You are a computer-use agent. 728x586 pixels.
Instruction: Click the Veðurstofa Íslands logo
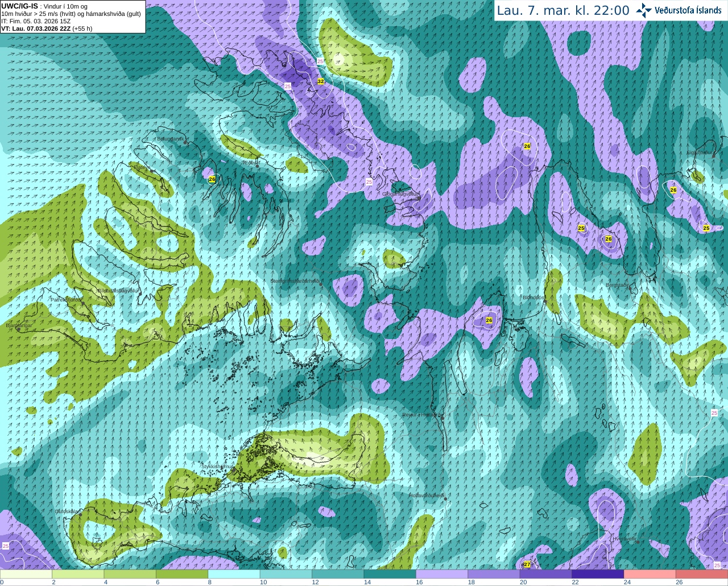tap(679, 10)
